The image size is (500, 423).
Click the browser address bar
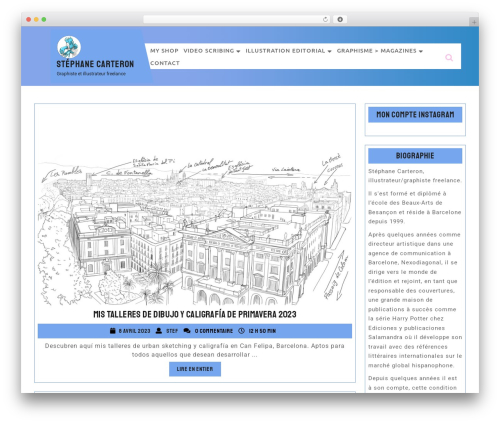tap(236, 20)
